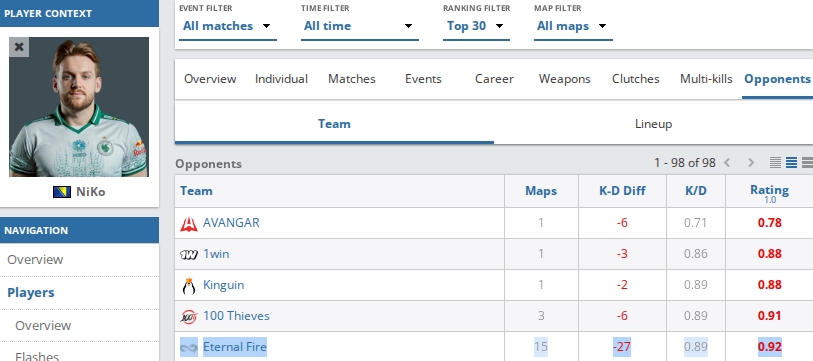
Task: Select the Lineup sub-tab
Action: pyautogui.click(x=653, y=124)
